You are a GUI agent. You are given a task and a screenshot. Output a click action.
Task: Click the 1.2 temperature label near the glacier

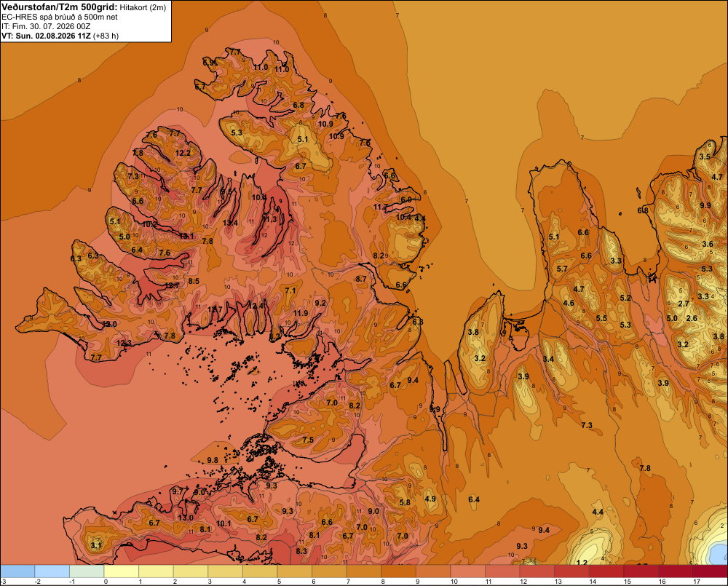point(581,562)
